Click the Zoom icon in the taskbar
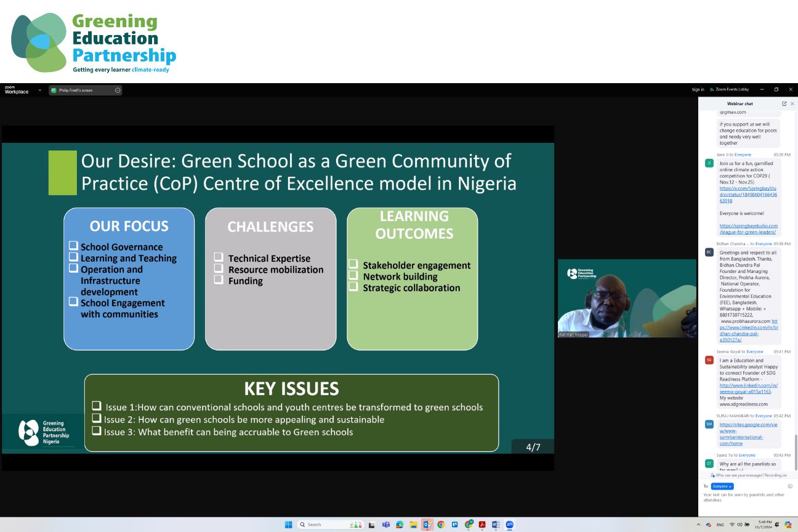Screen dimensions: 798x532 coord(509,525)
